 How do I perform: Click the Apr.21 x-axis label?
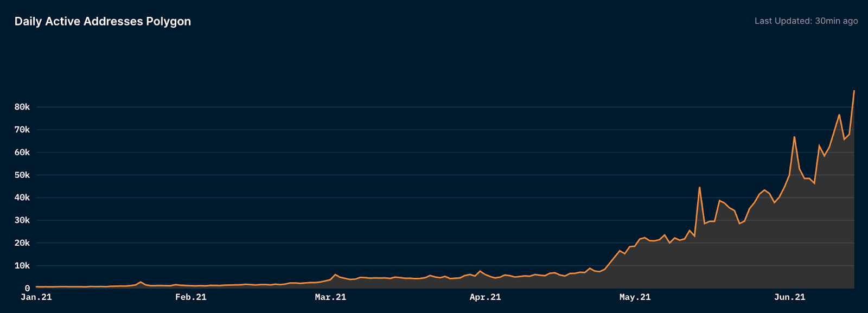(485, 297)
